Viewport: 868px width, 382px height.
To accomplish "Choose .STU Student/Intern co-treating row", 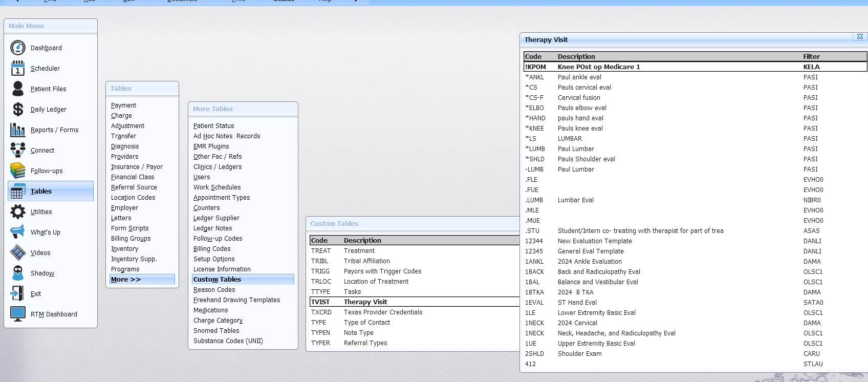I will click(696, 230).
